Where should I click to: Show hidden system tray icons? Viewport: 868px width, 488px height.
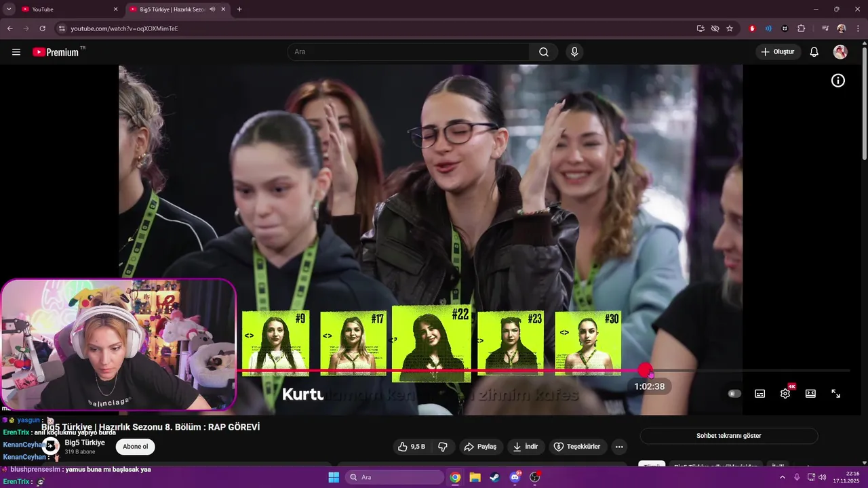coord(783,477)
